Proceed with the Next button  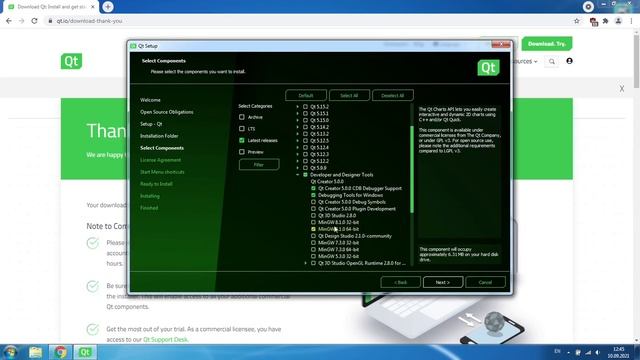443,282
